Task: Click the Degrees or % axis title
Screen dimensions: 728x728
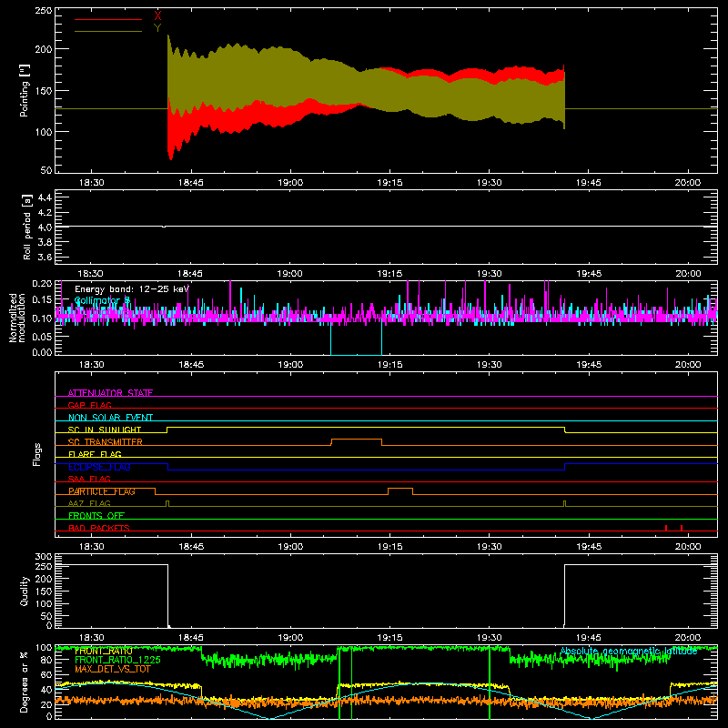Action: (25, 682)
